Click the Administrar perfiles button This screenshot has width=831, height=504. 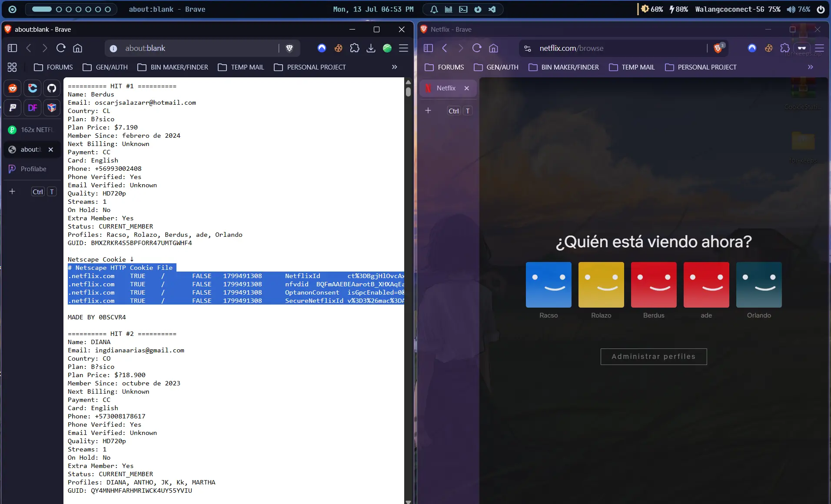tap(654, 357)
